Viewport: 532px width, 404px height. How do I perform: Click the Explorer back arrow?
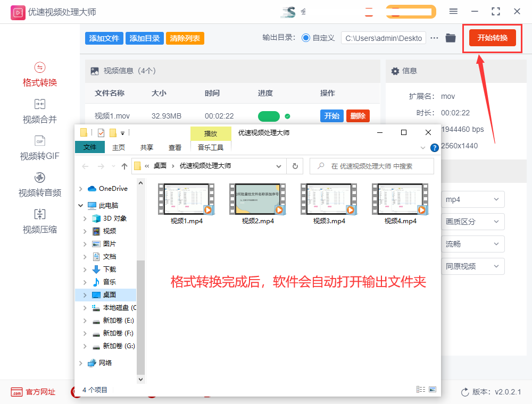coord(85,166)
